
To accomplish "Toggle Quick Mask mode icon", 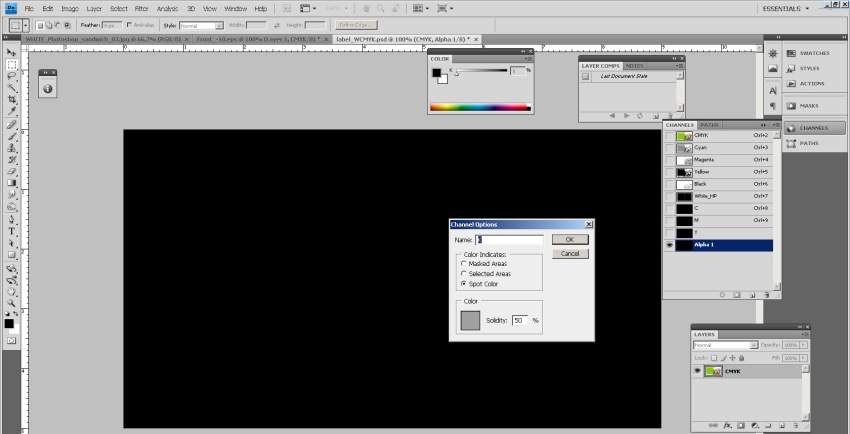I will pyautogui.click(x=11, y=340).
